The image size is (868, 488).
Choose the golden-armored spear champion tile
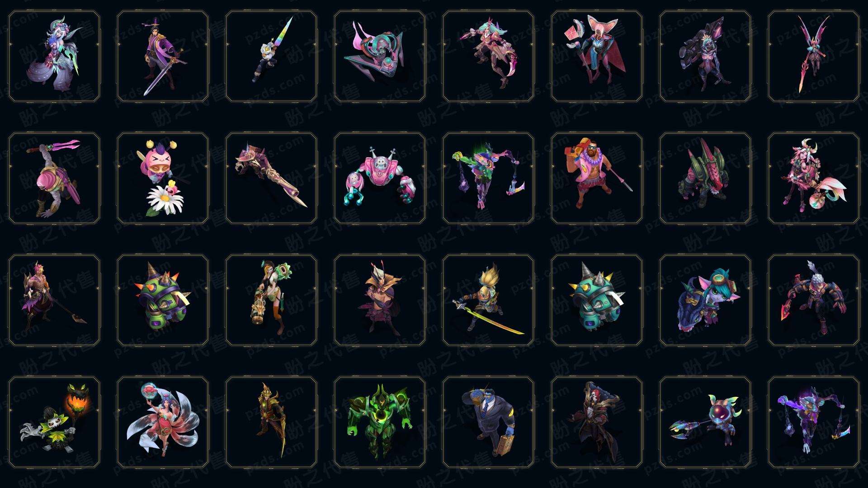click(x=271, y=422)
